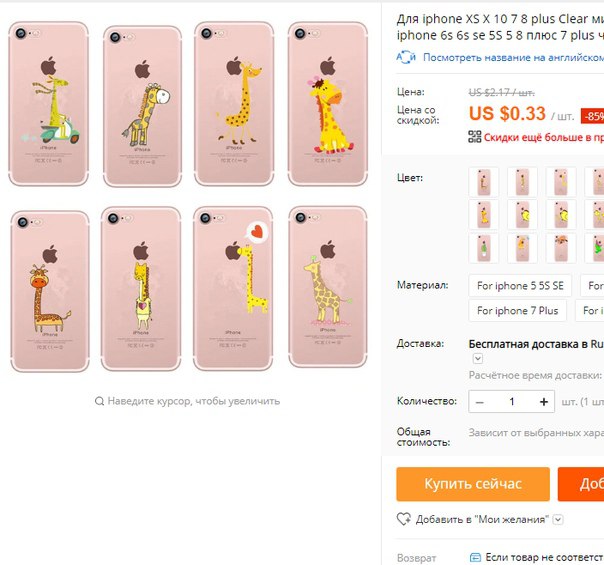This screenshot has width=604, height=565.
Task: Click Добавить в "Мои желания" link
Action: point(482,520)
